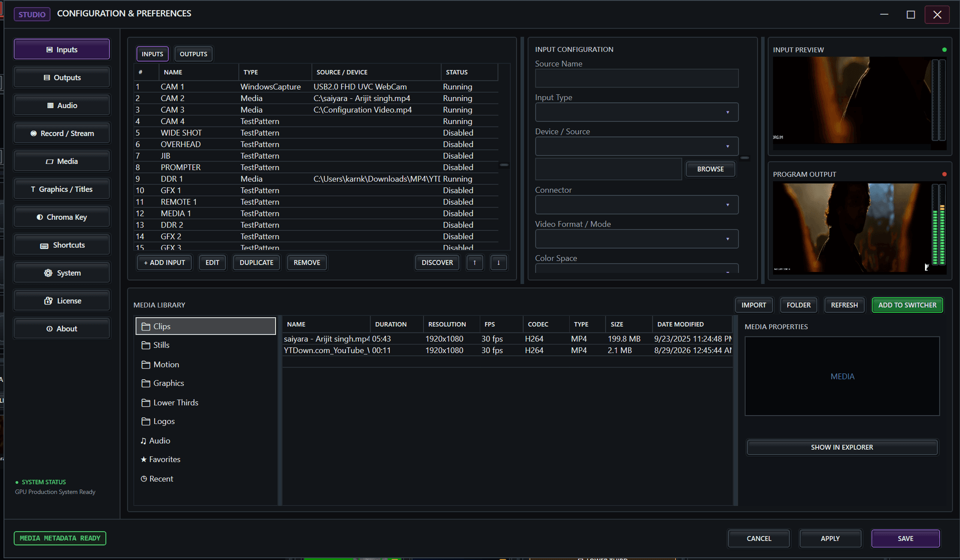
Task: Duplicate the selected input
Action: [256, 262]
